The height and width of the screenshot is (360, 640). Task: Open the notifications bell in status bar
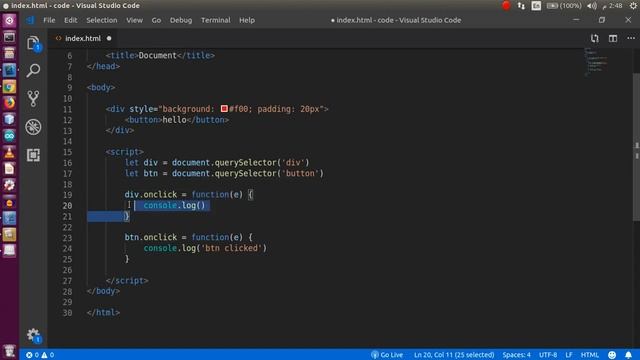(x=629, y=355)
